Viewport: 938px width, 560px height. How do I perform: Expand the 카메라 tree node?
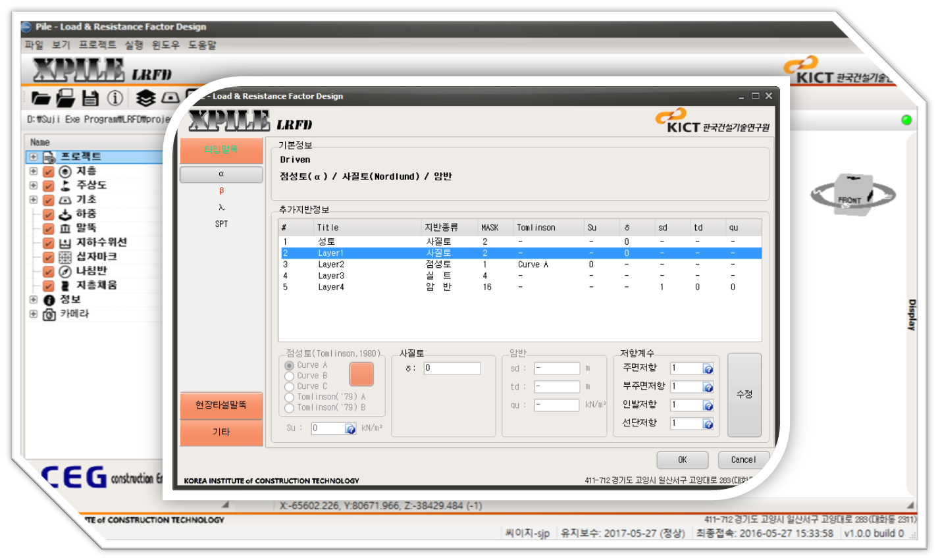(x=34, y=314)
